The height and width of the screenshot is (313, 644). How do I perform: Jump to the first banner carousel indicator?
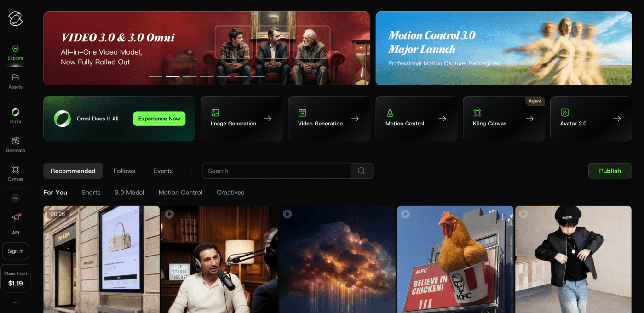(x=155, y=76)
